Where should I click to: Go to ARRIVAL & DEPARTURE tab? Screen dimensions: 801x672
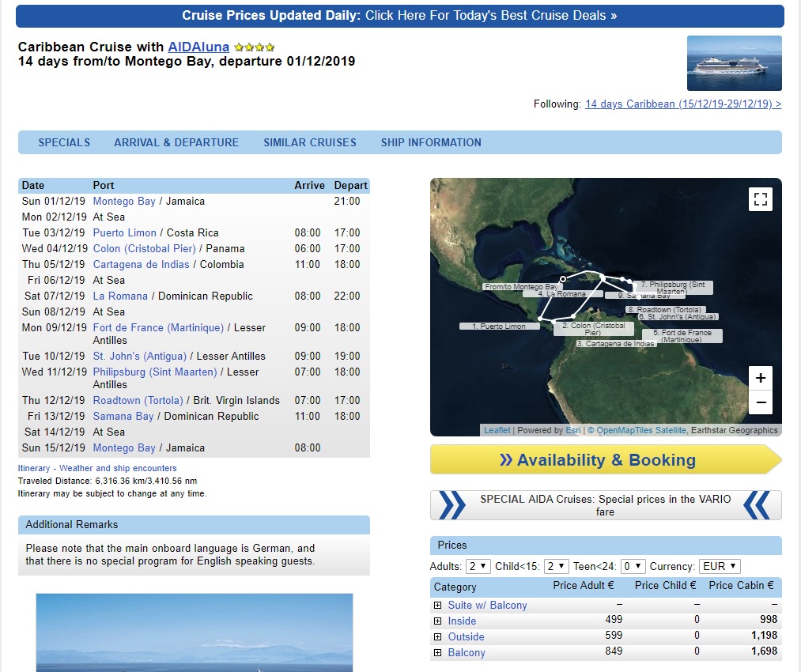176,142
